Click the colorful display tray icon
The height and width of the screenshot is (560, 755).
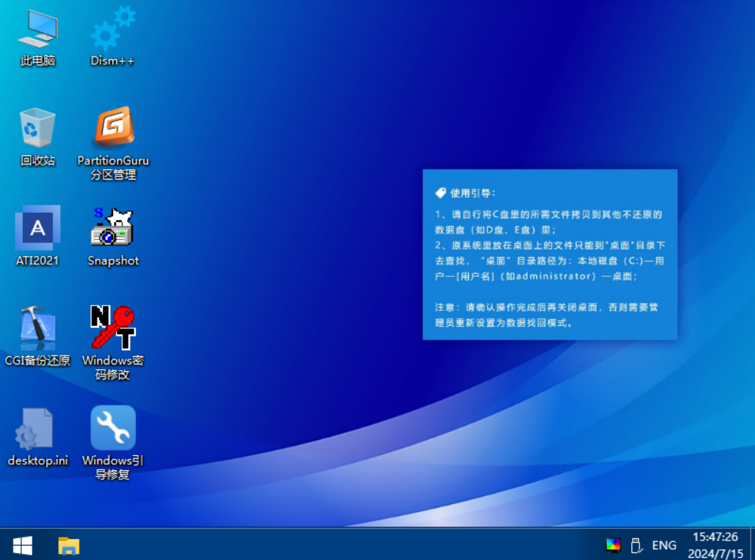[613, 545]
